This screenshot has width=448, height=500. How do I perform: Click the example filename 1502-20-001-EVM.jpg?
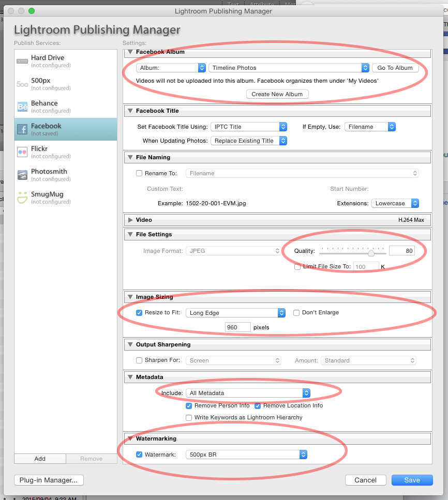tap(216, 203)
